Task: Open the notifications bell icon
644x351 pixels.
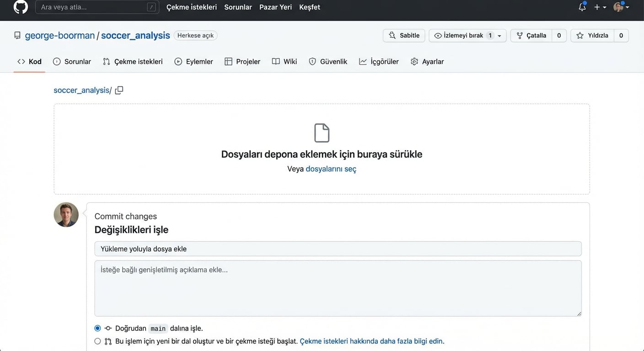Action: click(x=581, y=7)
